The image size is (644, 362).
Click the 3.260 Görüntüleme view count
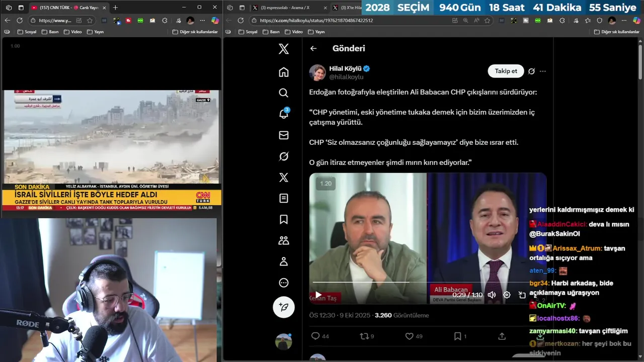[402, 315]
